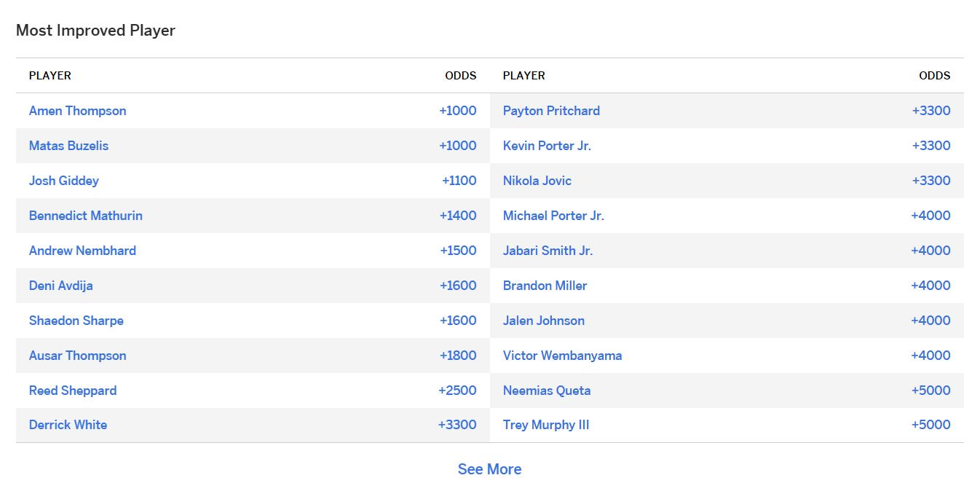Screen dimensions: 980x494
Task: Select Nikola Jovic from the table
Action: click(537, 181)
